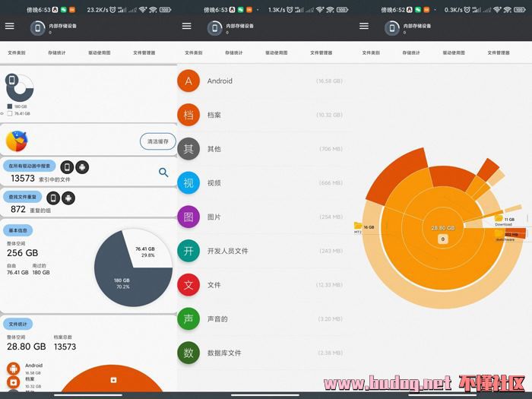This screenshot has height=399, width=532.
Task: Tap the Android robot icon in file statistics
Action: (x=13, y=369)
